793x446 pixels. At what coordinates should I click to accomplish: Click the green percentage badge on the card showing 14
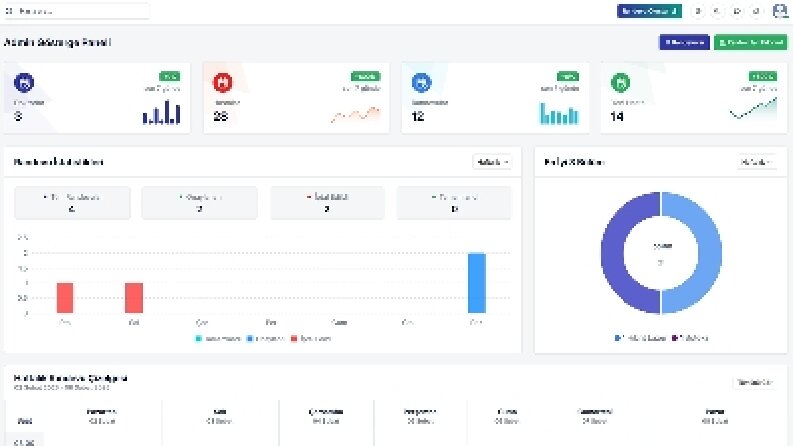coord(763,76)
